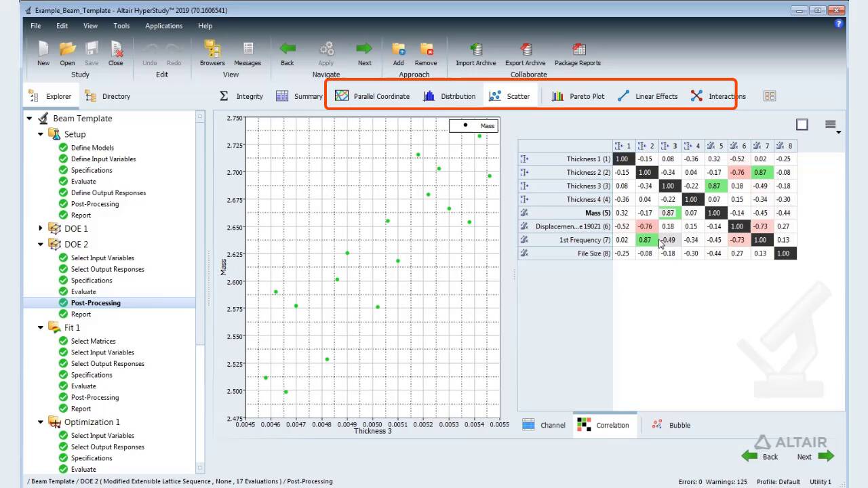The width and height of the screenshot is (868, 488).
Task: Select the Parallel Coordinate tab
Action: 372,96
